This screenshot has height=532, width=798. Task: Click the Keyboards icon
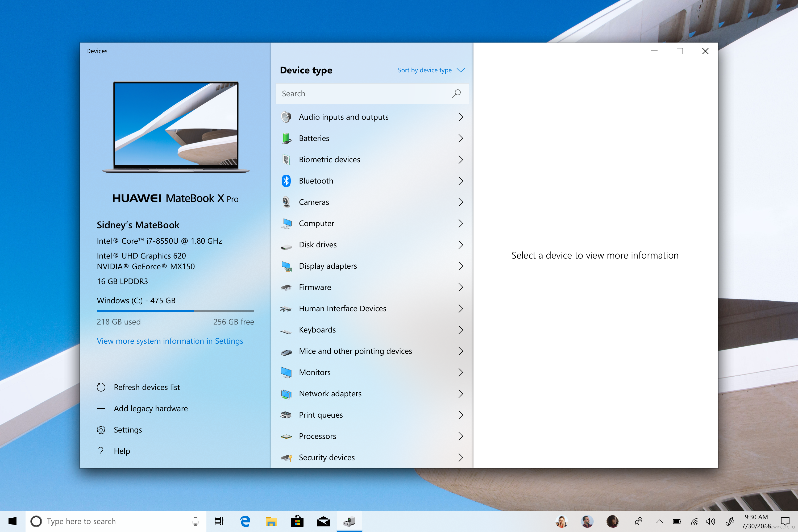286,331
